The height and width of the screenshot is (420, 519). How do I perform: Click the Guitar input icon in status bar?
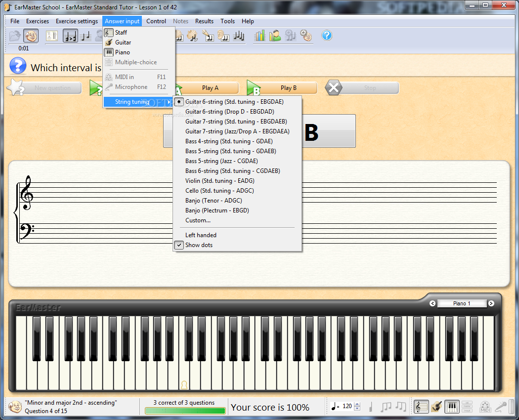(436, 407)
